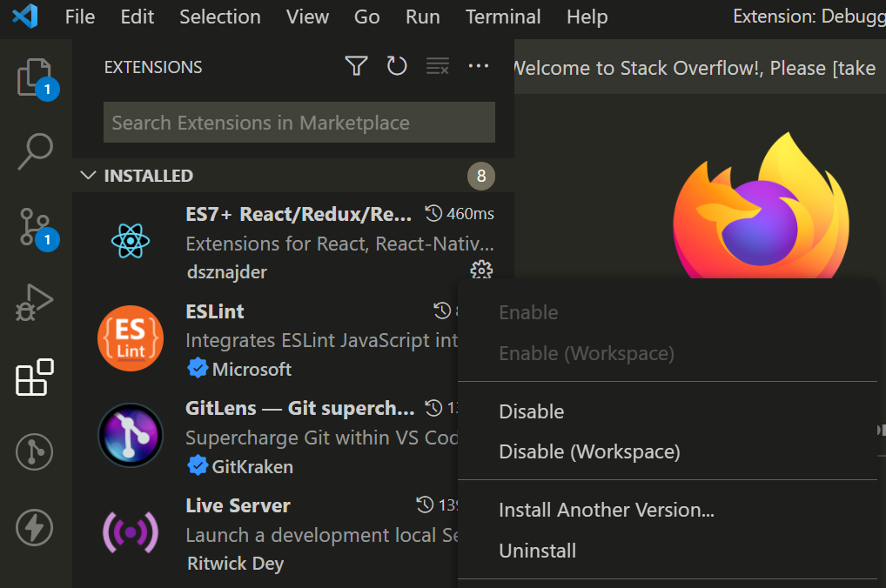886x588 pixels.
Task: Open the Search view in activity bar
Action: tap(35, 151)
